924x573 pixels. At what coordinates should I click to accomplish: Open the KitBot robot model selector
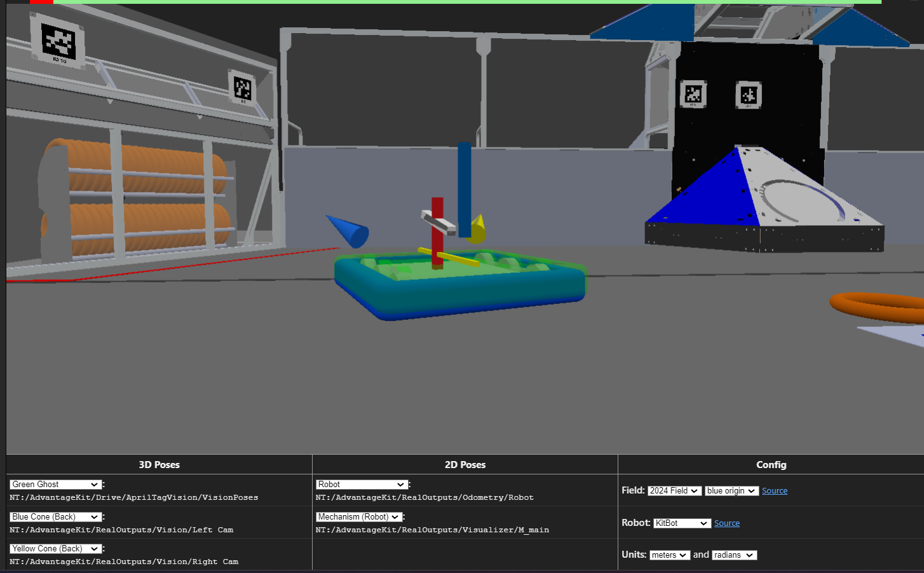681,523
